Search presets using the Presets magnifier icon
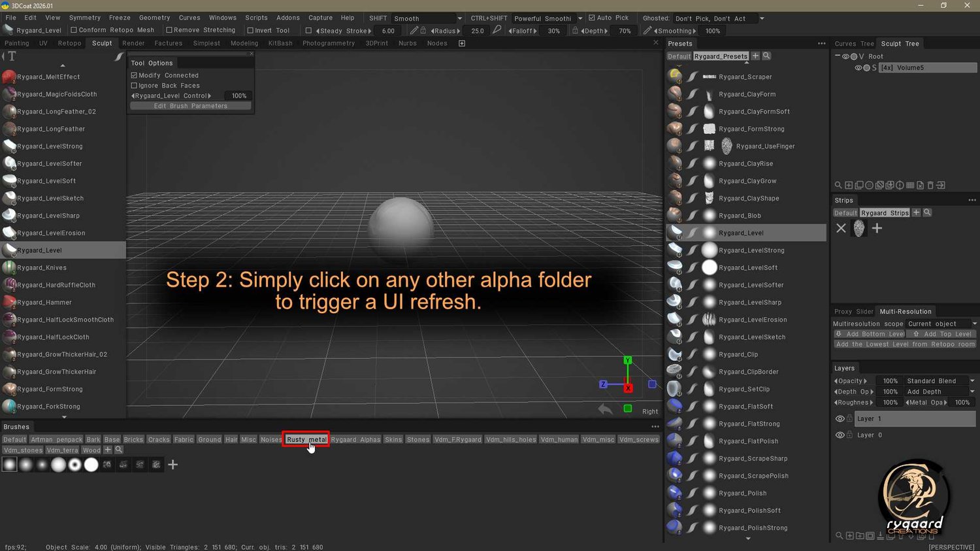The height and width of the screenshot is (551, 980). (766, 56)
